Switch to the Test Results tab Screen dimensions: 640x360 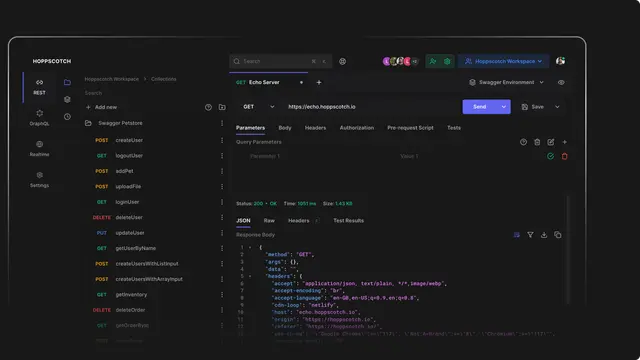click(348, 220)
